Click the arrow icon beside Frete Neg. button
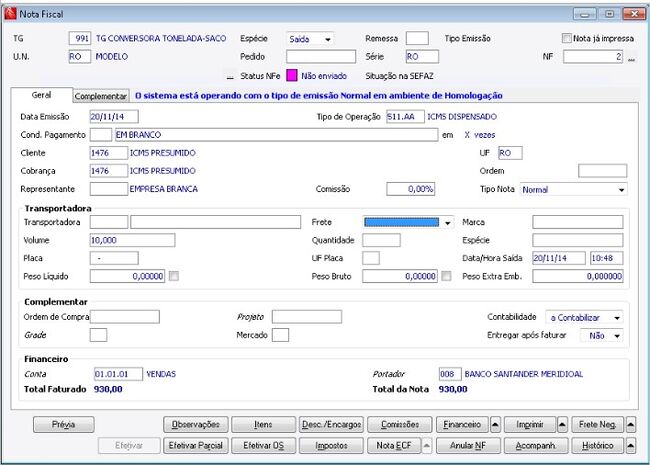Image resolution: width=650 pixels, height=465 pixels. (631, 424)
